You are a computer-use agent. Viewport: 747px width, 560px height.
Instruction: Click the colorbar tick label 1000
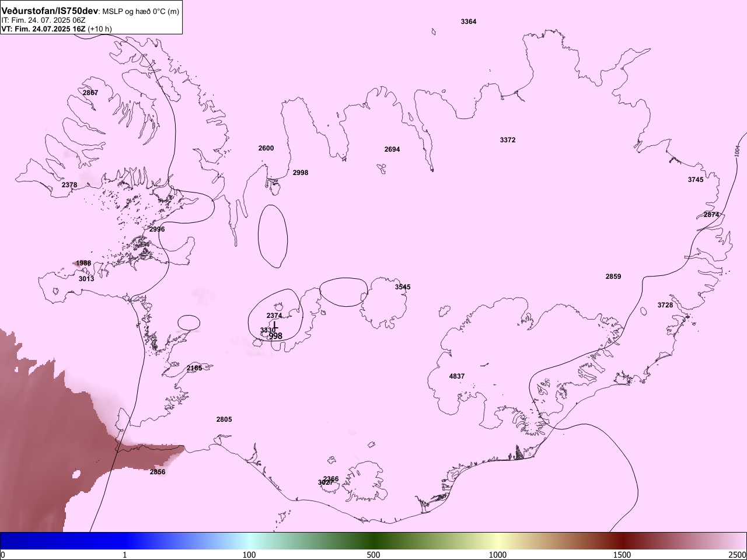point(498,555)
